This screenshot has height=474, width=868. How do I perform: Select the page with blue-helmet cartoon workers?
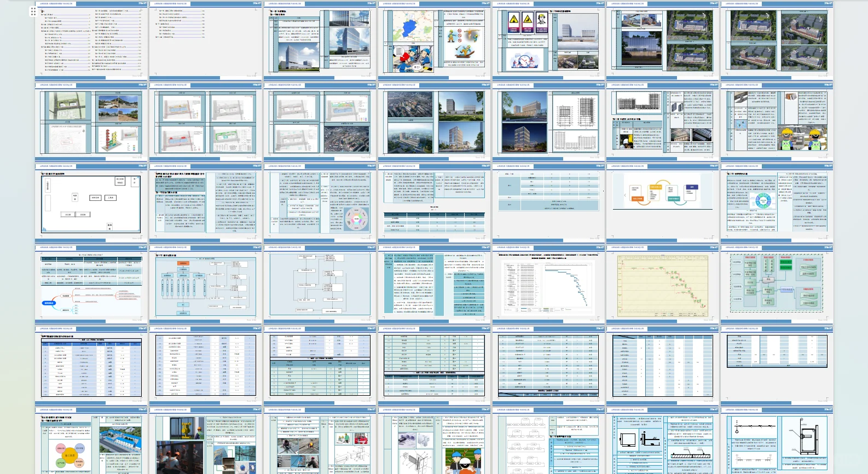[x=435, y=441]
